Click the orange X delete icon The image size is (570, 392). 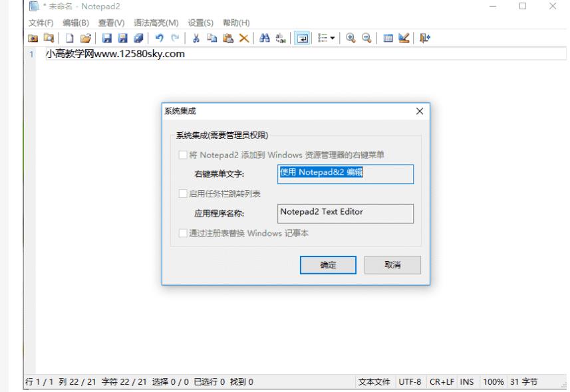click(x=244, y=38)
